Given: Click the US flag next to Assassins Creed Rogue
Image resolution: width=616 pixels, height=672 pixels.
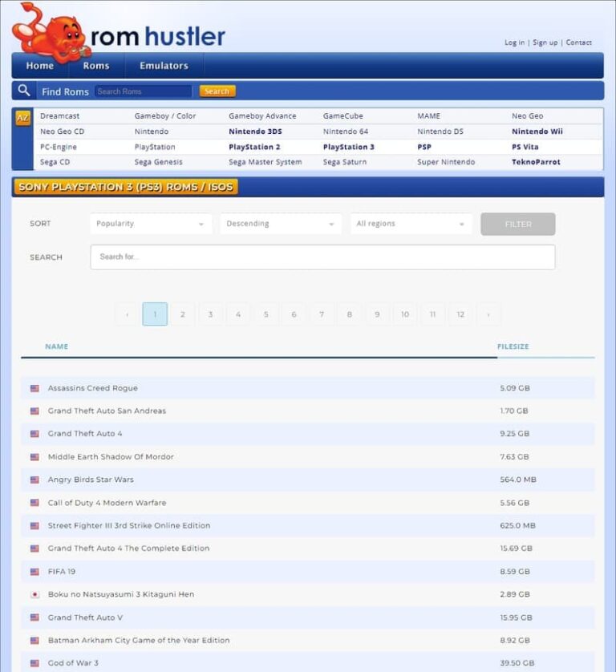Looking at the screenshot, I should click(34, 388).
